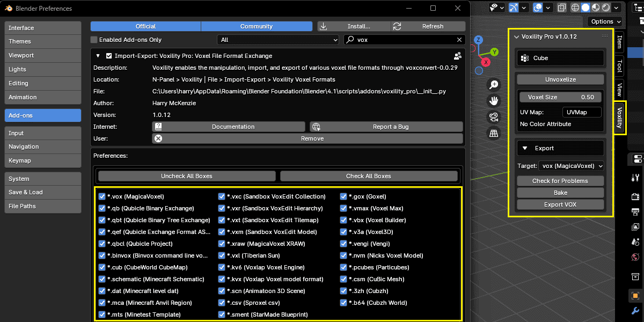Switch to the Item sidebar tab

(619, 41)
